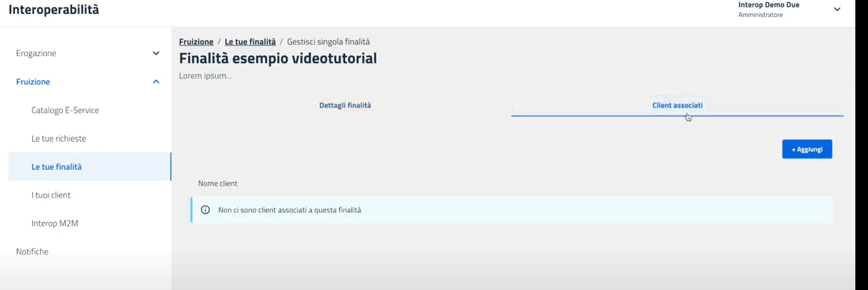Viewport: 868px width, 290px height.
Task: Open Le tue richieste in the sidebar
Action: pyautogui.click(x=59, y=139)
